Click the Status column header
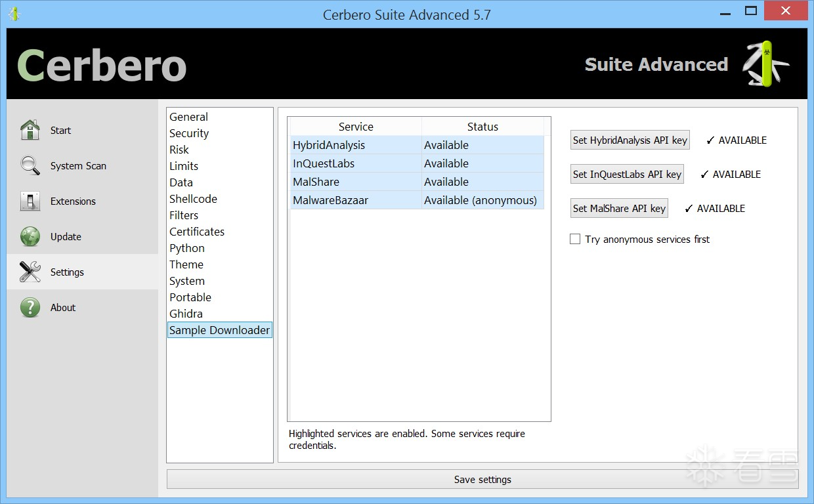The width and height of the screenshot is (814, 504). [482, 127]
